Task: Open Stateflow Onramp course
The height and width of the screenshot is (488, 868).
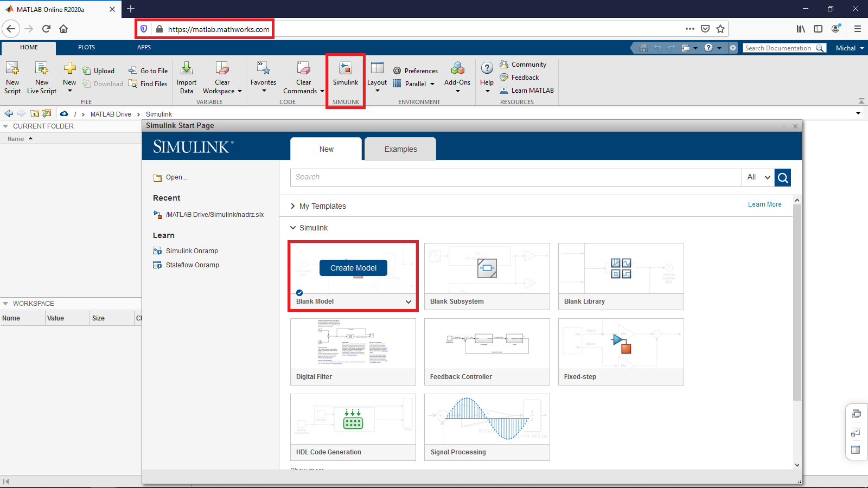Action: (186, 265)
